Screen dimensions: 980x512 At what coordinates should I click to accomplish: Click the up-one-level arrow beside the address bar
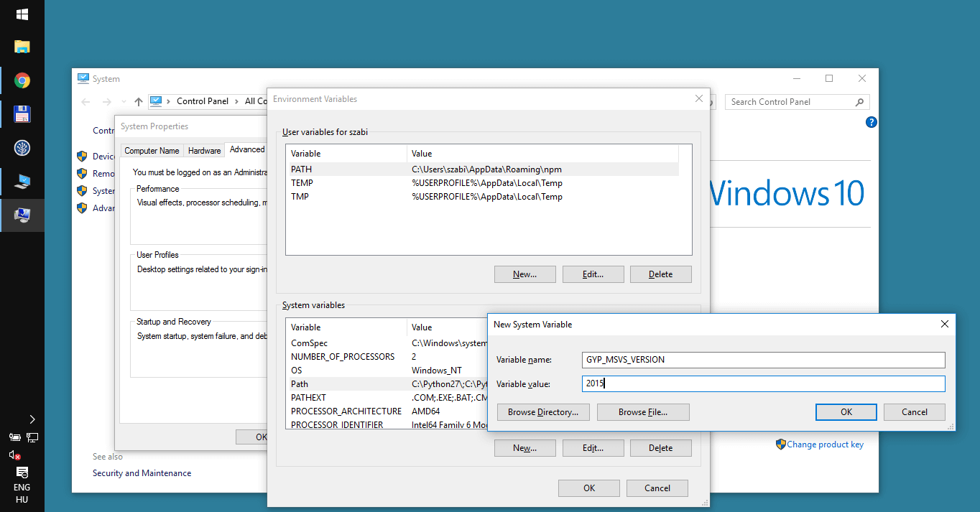click(138, 101)
